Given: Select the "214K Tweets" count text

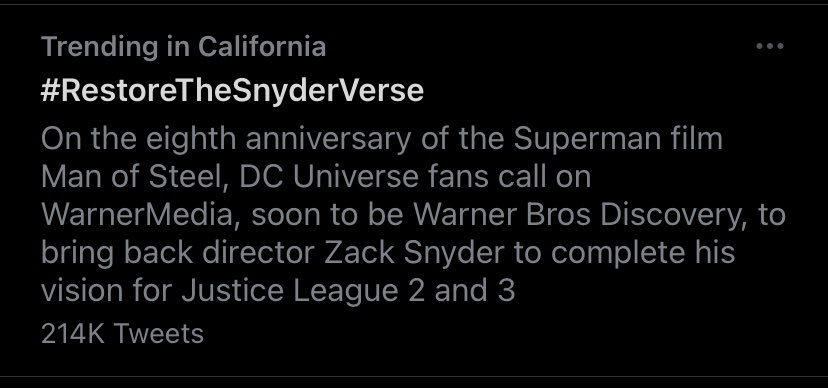Looking at the screenshot, I should point(122,334).
